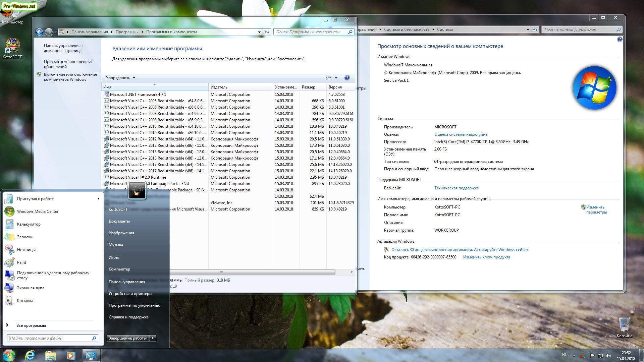Open Control Panel from the Start menu
Viewport: 644px width, 362px height.
point(127,282)
